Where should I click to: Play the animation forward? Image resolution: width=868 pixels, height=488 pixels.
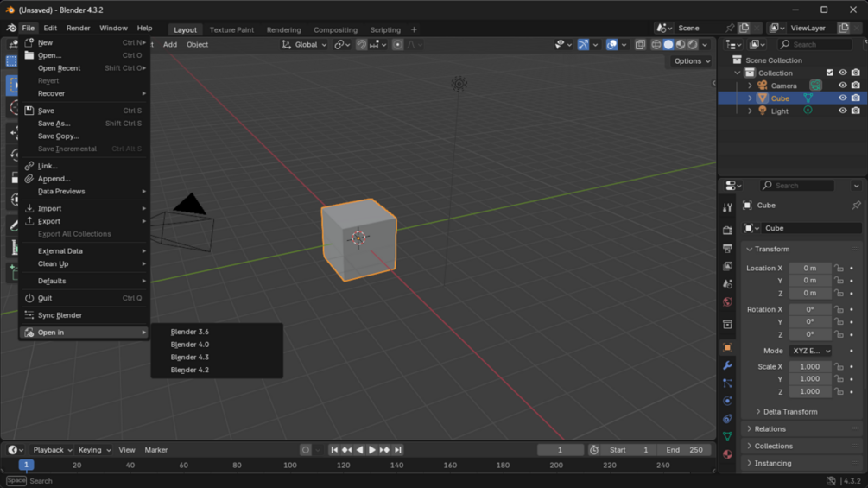pyautogui.click(x=372, y=450)
